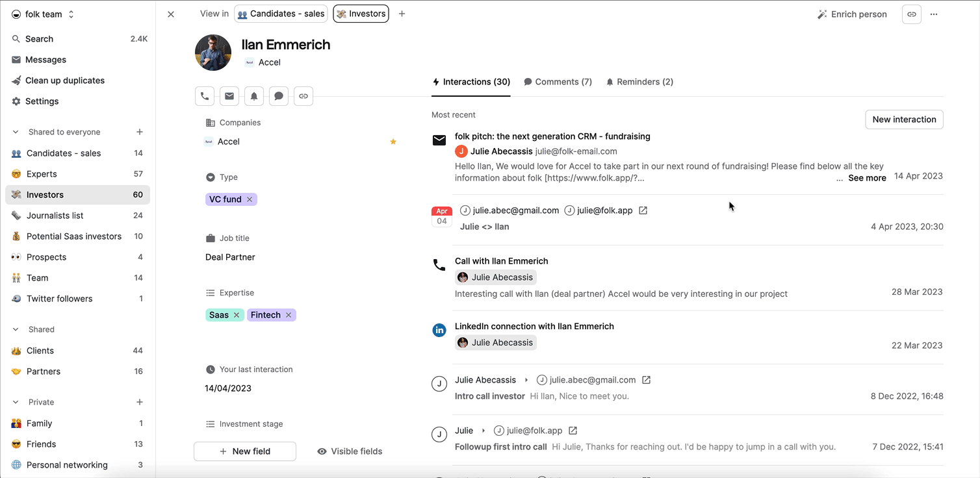The height and width of the screenshot is (478, 980).
Task: Collapse the Shared to everyone section
Action: [16, 132]
